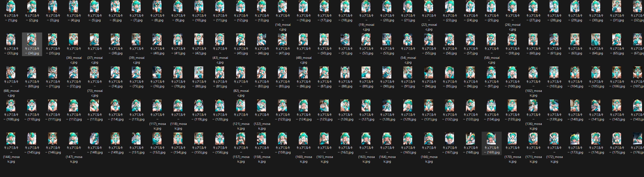Select the thumbnail of キュアミルキー (54)_mosaic.jpg
The image size is (644, 177).
click(408, 40)
